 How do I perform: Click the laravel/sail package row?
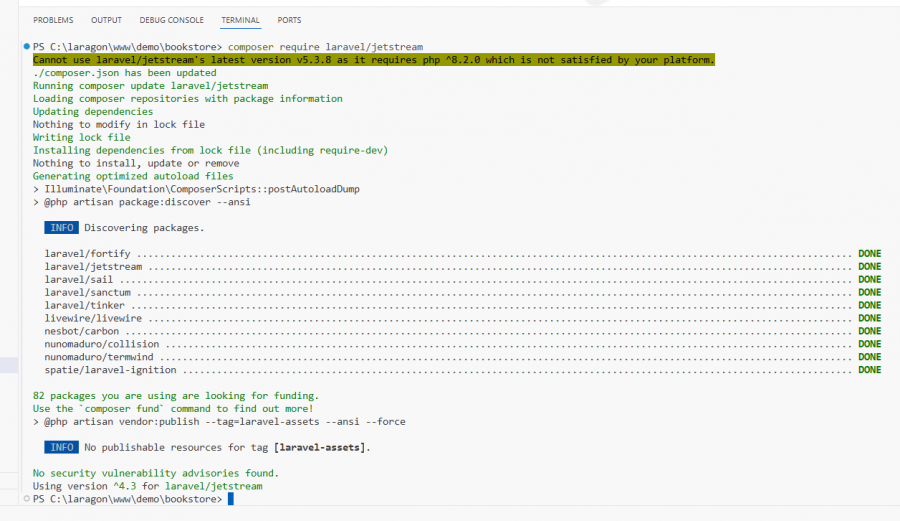[463, 279]
